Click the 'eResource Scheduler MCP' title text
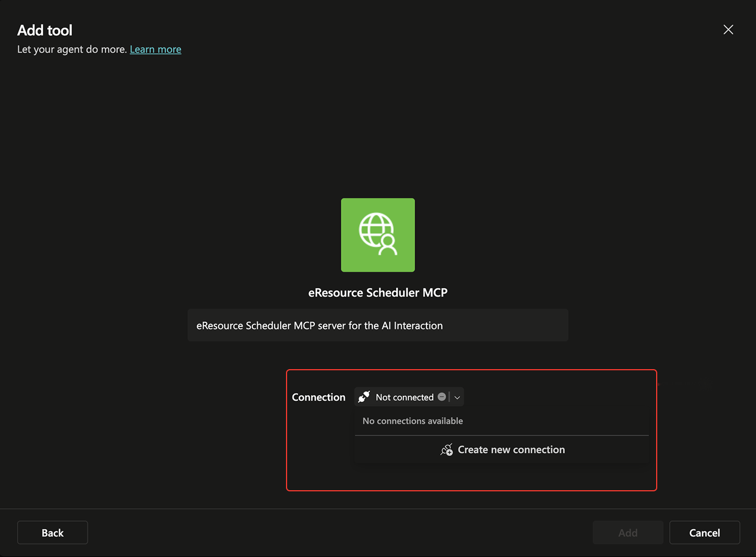The height and width of the screenshot is (557, 756). click(378, 293)
